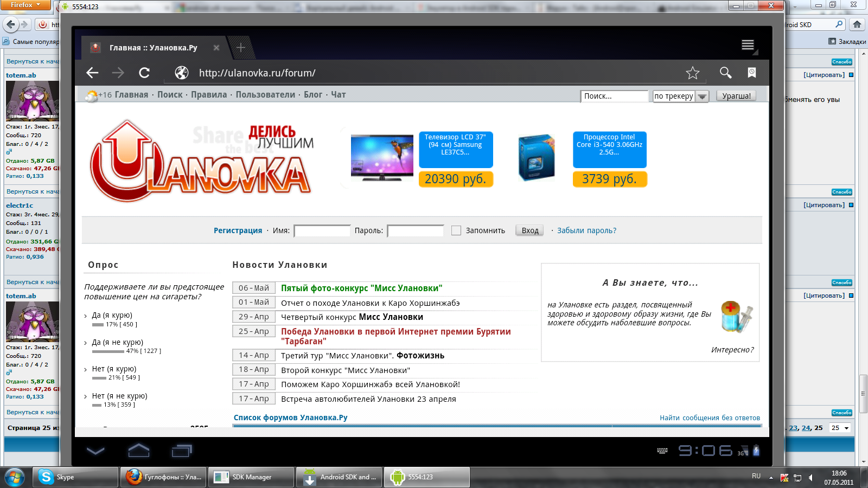Open the Регистрация link
868x488 pixels.
238,230
